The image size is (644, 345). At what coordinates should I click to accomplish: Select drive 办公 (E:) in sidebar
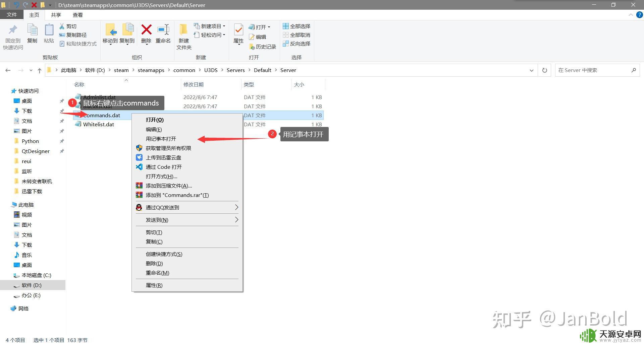[x=31, y=295]
